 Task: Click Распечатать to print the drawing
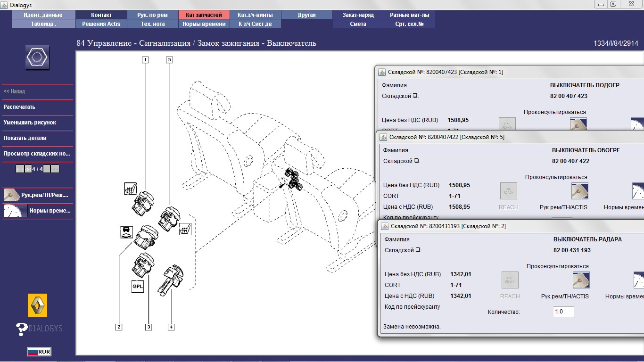(19, 107)
